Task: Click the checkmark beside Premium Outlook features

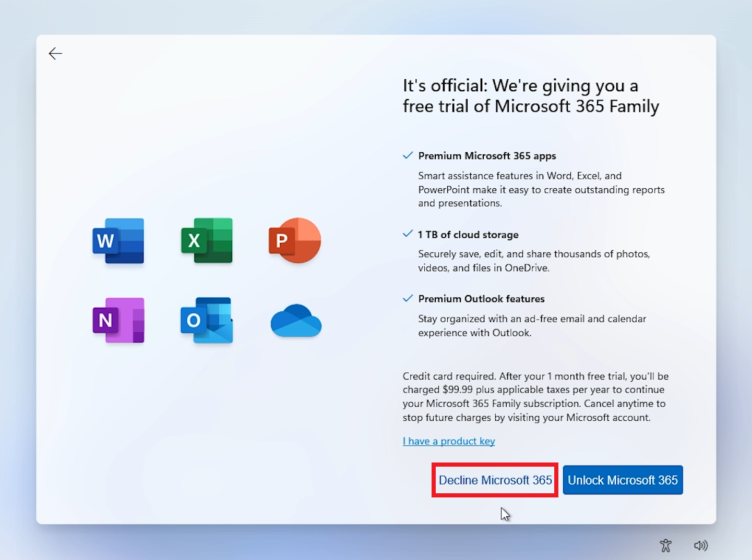Action: [408, 298]
